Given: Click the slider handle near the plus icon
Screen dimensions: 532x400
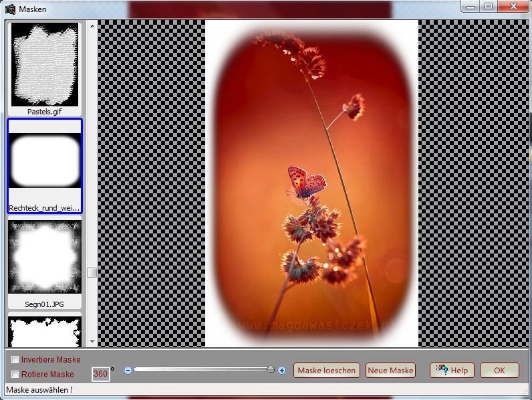Looking at the screenshot, I should click(x=271, y=369).
